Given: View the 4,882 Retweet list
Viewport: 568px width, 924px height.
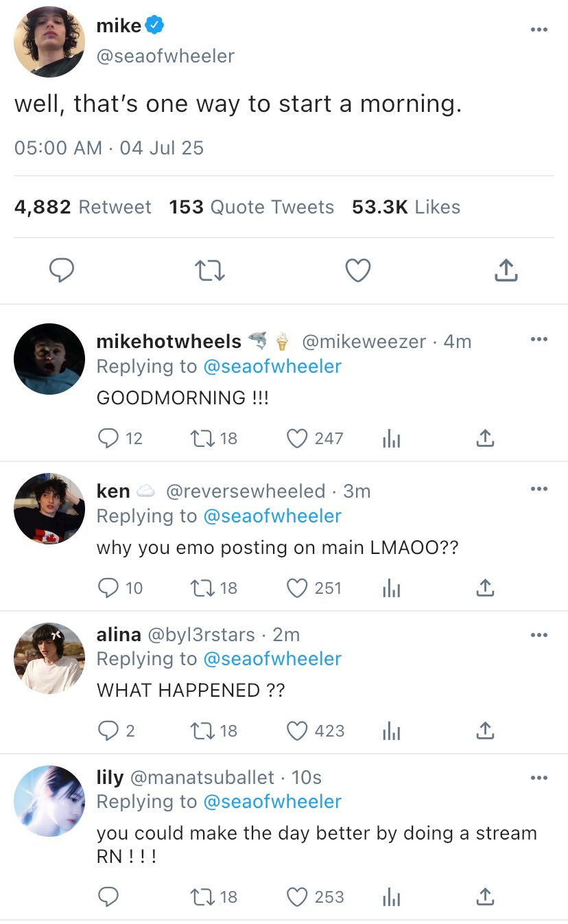Looking at the screenshot, I should tap(83, 207).
